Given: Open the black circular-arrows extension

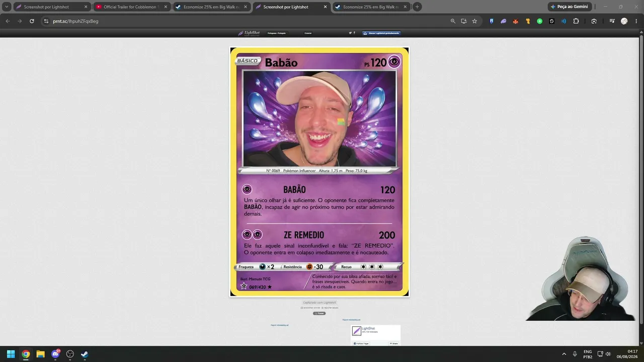Looking at the screenshot, I should click(x=552, y=21).
